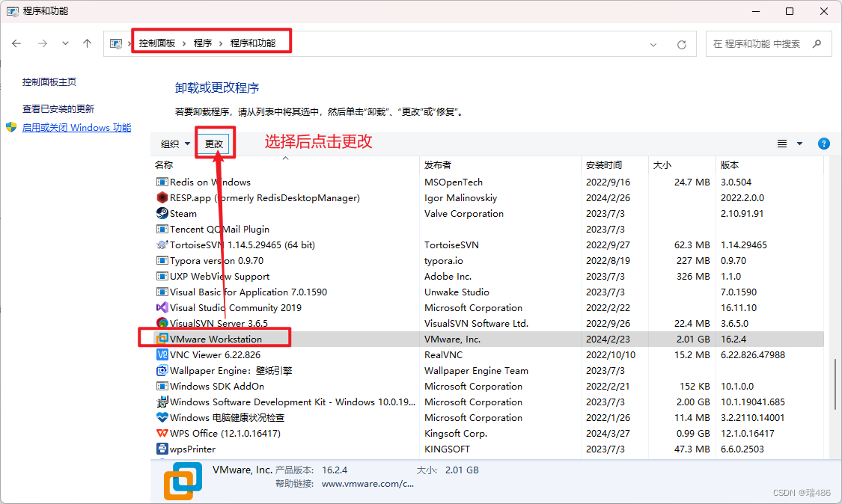Click the VMware Workstation row icon
The width and height of the screenshot is (842, 504).
coord(162,339)
